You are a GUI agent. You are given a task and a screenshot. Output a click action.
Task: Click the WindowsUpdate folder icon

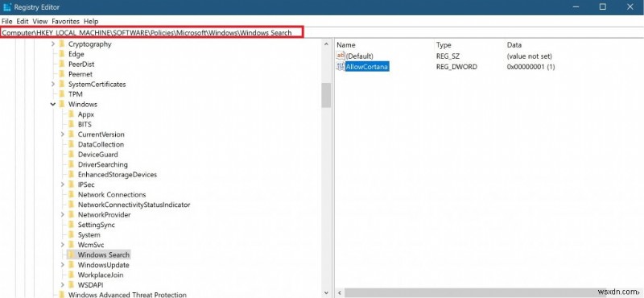coord(72,265)
